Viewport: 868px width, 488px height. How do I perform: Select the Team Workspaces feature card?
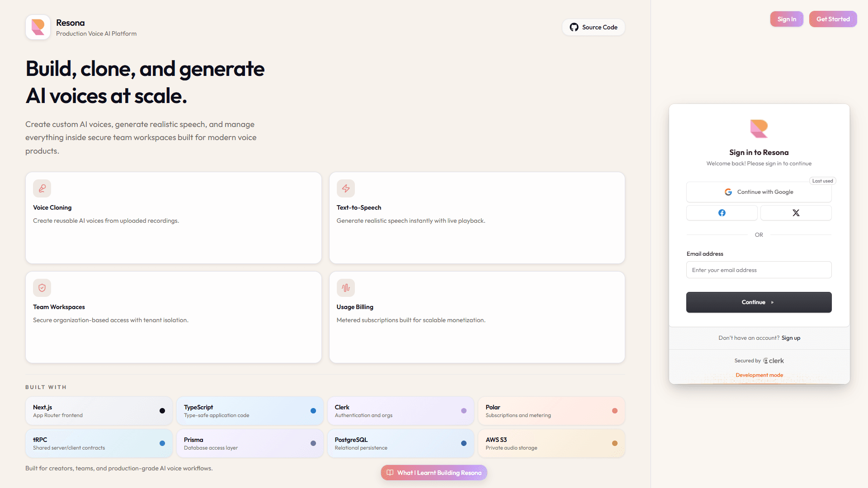[174, 317]
